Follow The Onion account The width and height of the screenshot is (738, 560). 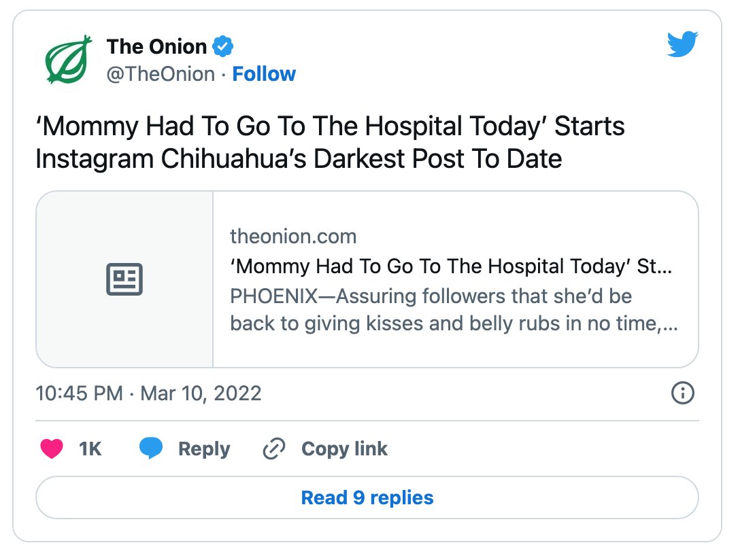pyautogui.click(x=264, y=74)
